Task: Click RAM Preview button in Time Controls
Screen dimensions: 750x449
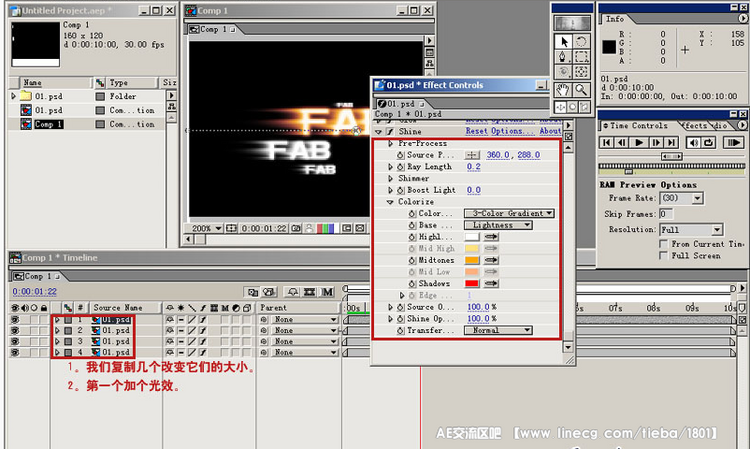Action: (733, 142)
